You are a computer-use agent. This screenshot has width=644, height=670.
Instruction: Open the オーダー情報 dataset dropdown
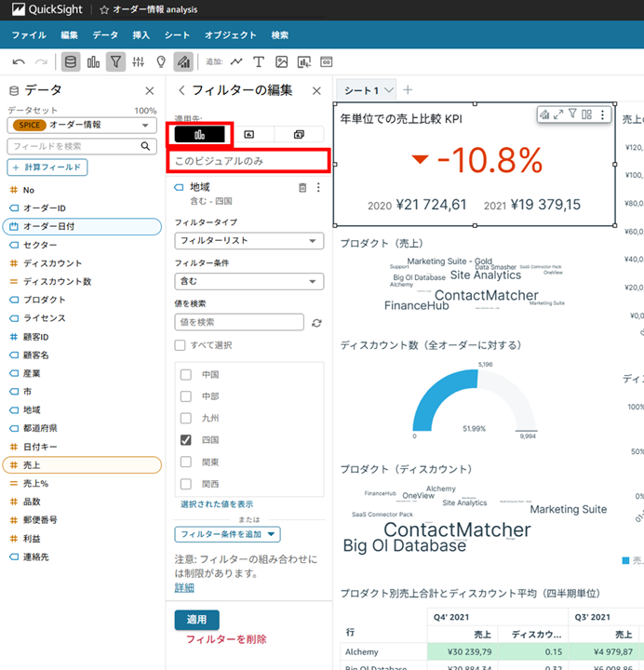coord(82,126)
